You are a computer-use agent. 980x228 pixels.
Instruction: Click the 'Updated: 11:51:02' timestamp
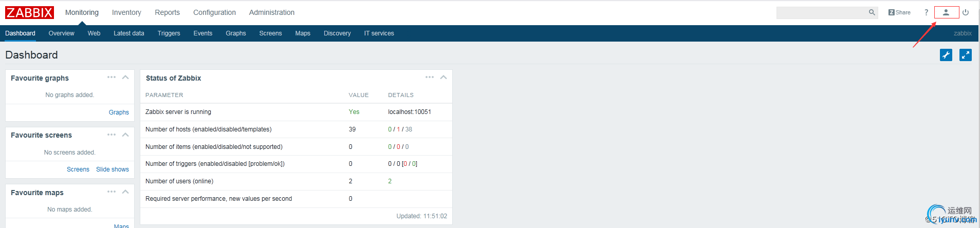pyautogui.click(x=422, y=216)
